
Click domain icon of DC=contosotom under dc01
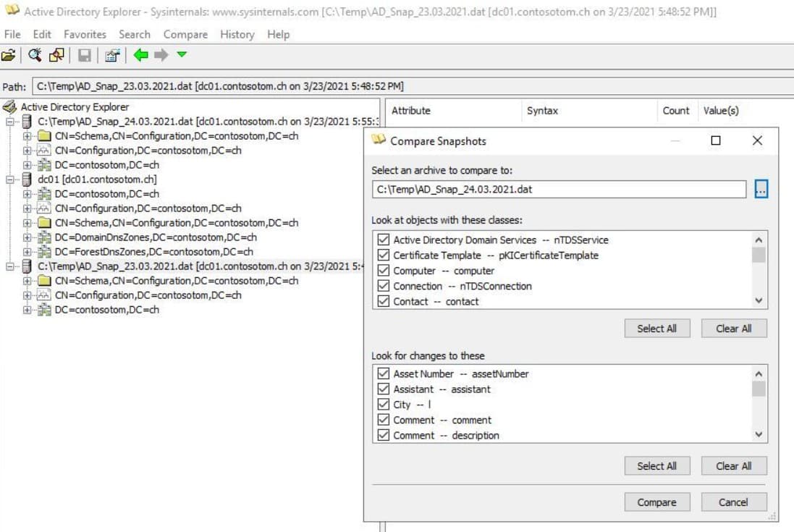click(45, 194)
